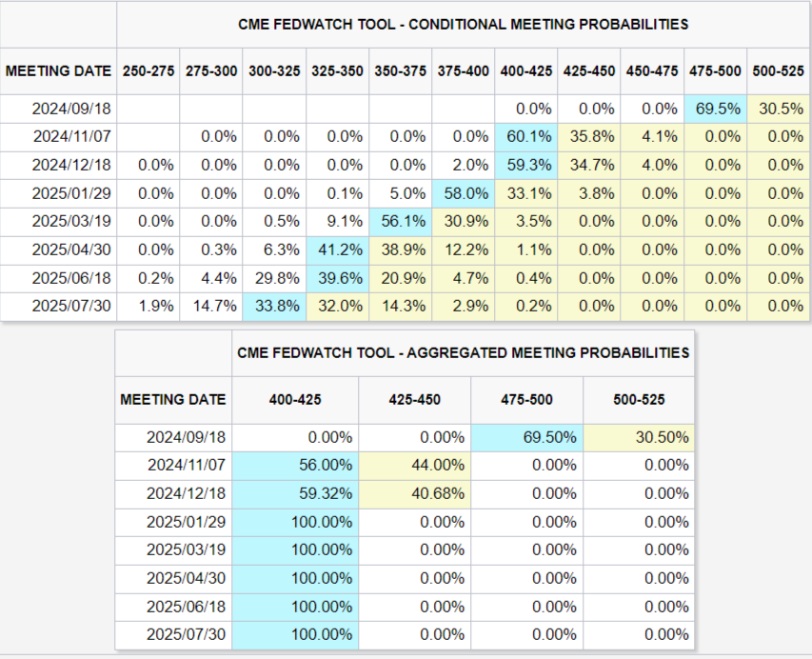Click the MEETING DATE header of the aggregated table
The height and width of the screenshot is (659, 812).
click(x=173, y=400)
